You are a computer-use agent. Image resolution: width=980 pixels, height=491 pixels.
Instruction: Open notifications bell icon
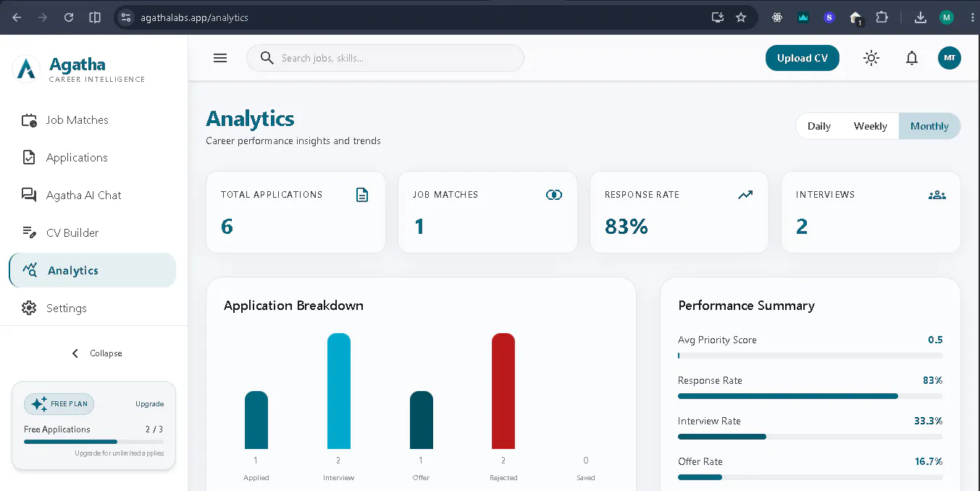(x=912, y=58)
